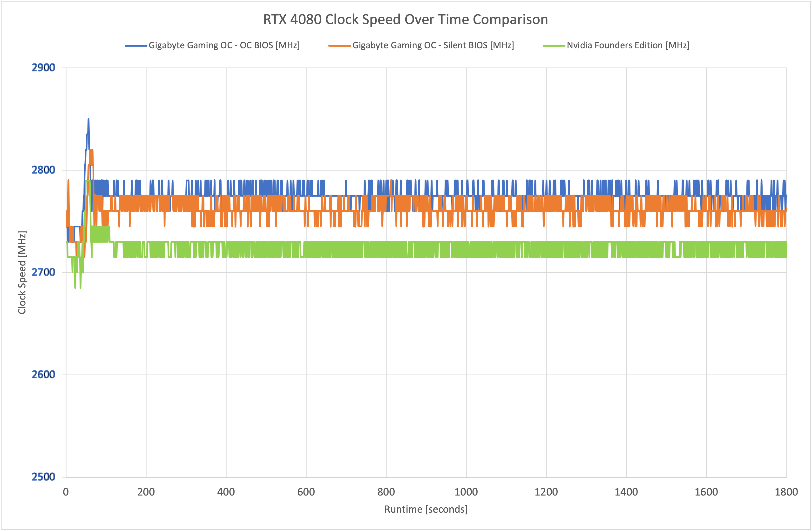Click the blue line's peak spike near 2850
The width and height of the screenshot is (812, 531).
tap(88, 120)
